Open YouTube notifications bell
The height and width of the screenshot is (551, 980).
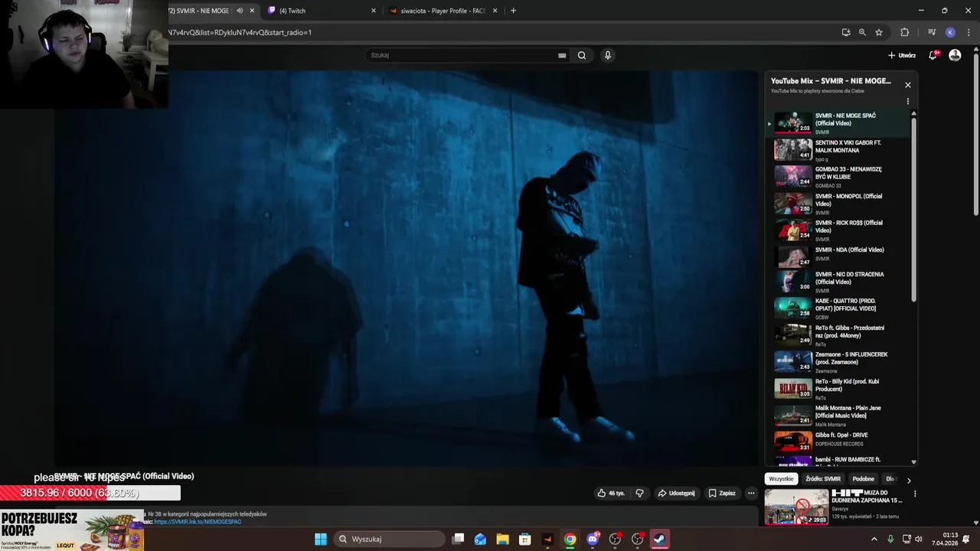(933, 55)
